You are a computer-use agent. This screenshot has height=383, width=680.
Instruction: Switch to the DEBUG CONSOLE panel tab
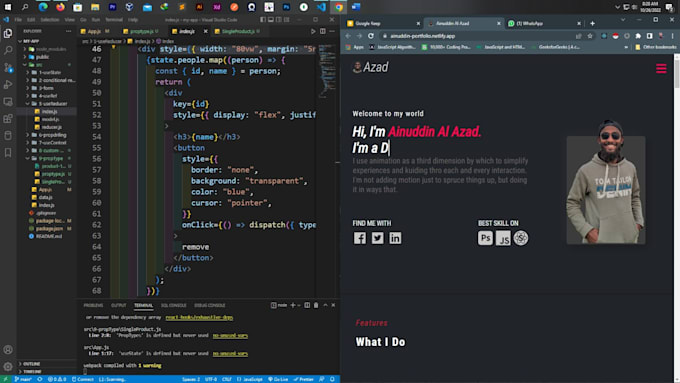tap(209, 305)
